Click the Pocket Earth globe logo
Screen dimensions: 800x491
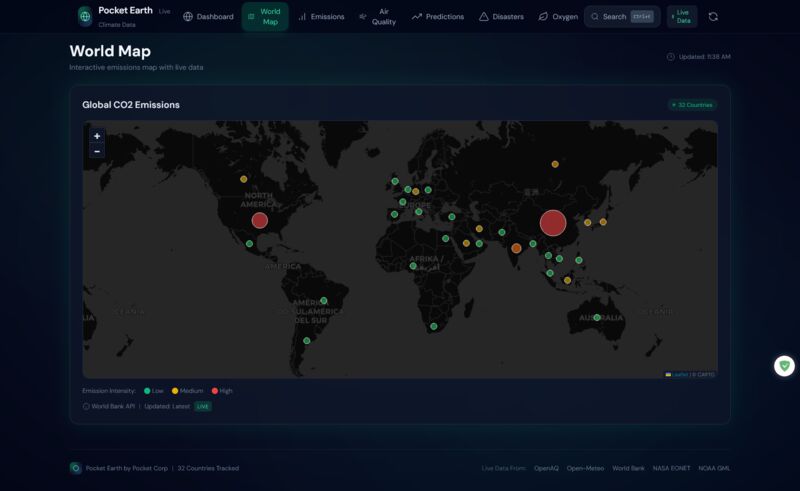click(85, 16)
